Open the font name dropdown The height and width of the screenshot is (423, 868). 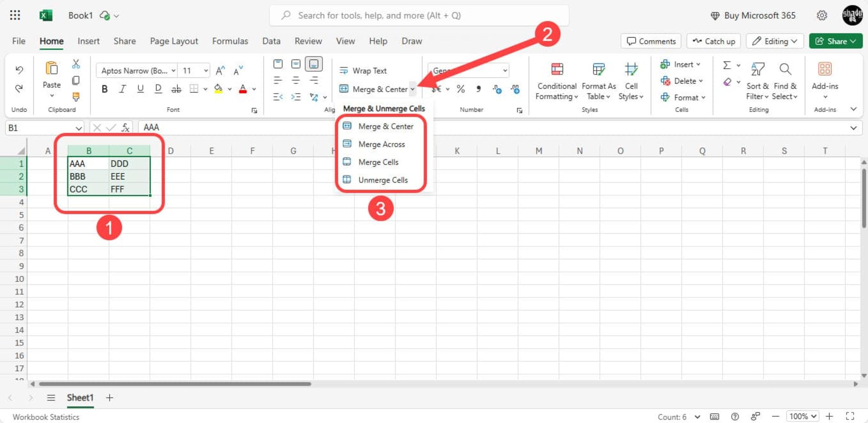[x=173, y=71]
